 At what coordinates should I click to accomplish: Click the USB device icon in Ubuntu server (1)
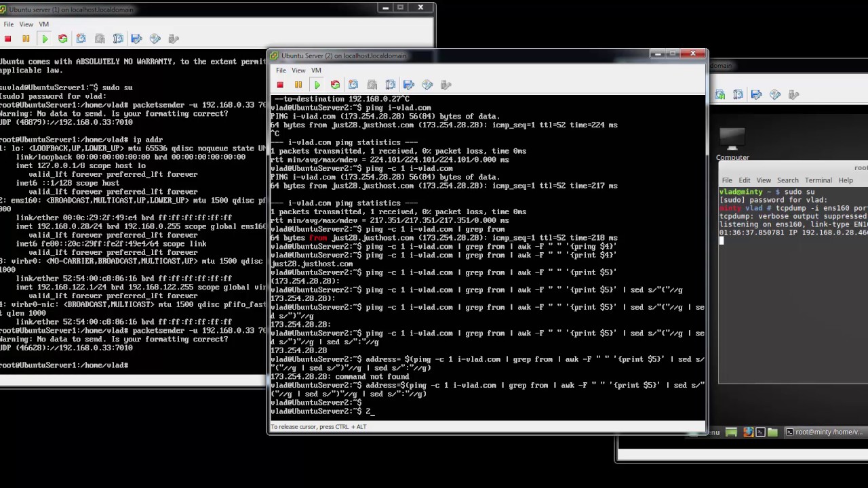point(173,39)
